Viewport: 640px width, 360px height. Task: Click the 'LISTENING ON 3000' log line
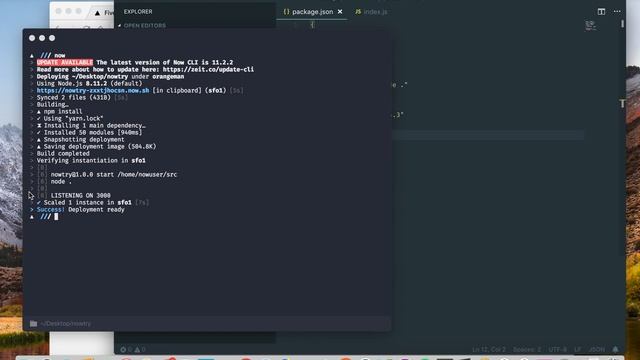pyautogui.click(x=80, y=196)
